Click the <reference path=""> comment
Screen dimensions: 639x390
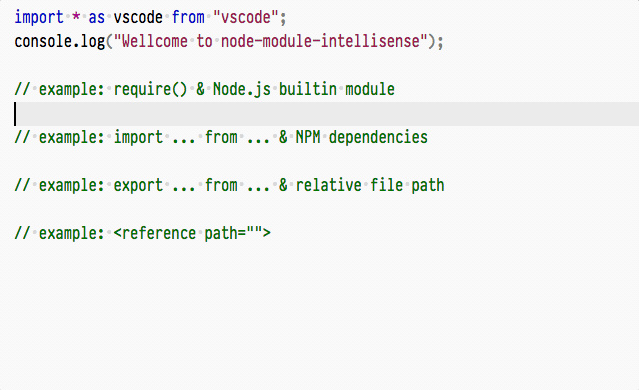[143, 234]
